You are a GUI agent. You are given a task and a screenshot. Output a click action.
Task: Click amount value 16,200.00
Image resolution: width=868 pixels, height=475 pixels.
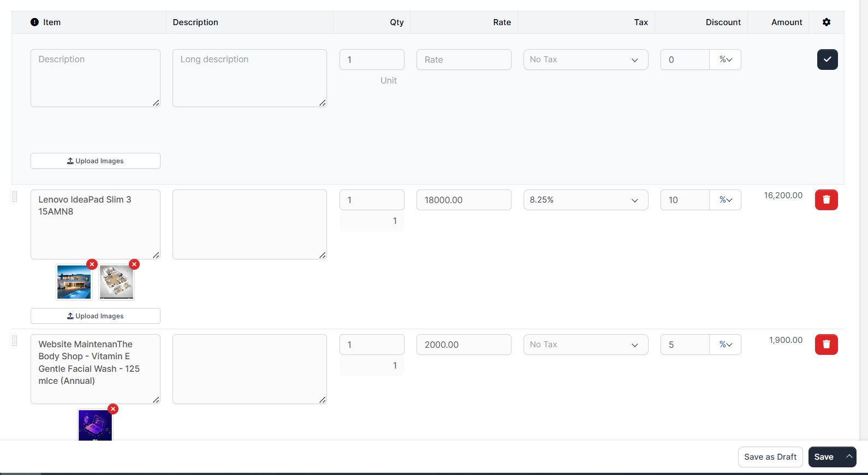click(x=783, y=195)
